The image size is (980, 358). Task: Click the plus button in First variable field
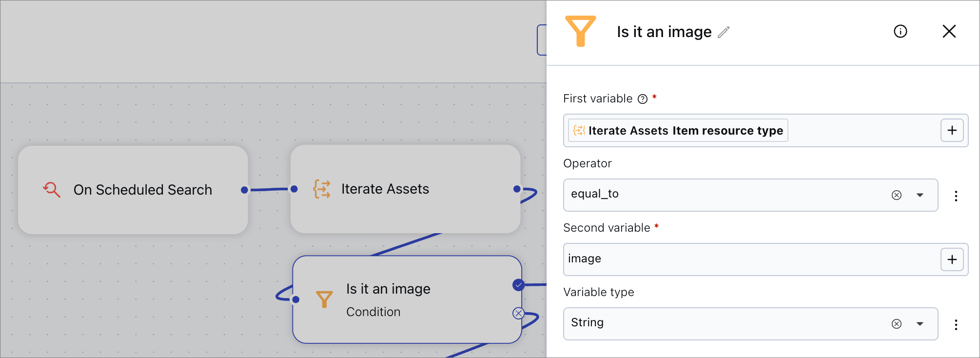click(x=952, y=131)
